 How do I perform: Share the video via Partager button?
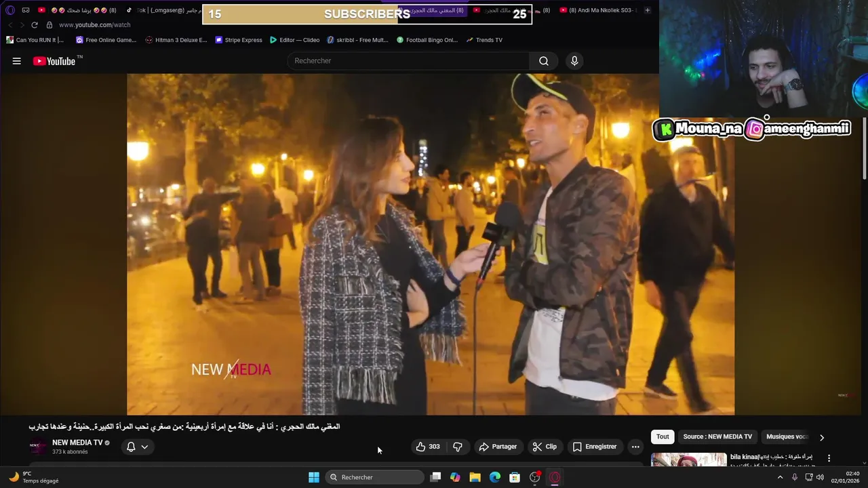498,447
